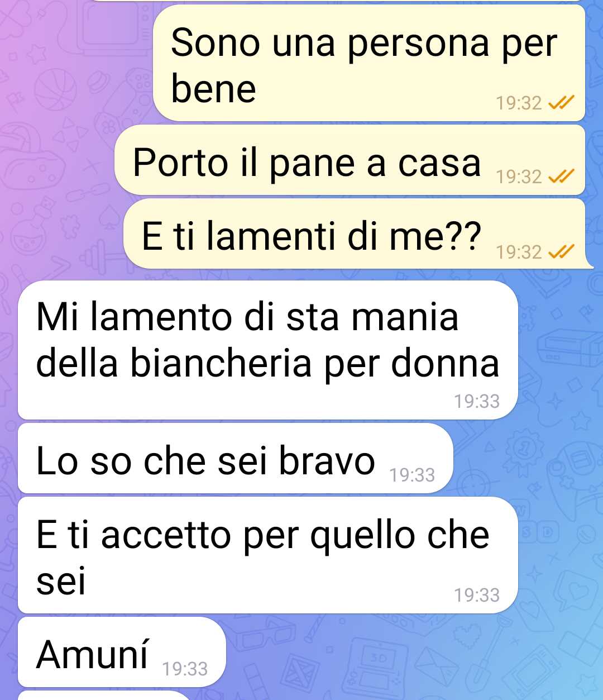Tap 19:32 timestamp beside 'E ti lamenti di me??'
The image size is (603, 700).
tap(519, 253)
